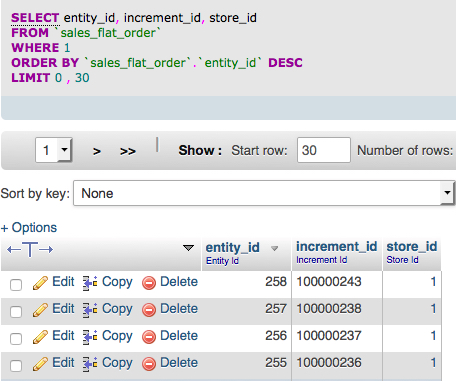Tick the checkbox for entity 257
The image size is (456, 381).
click(16, 312)
